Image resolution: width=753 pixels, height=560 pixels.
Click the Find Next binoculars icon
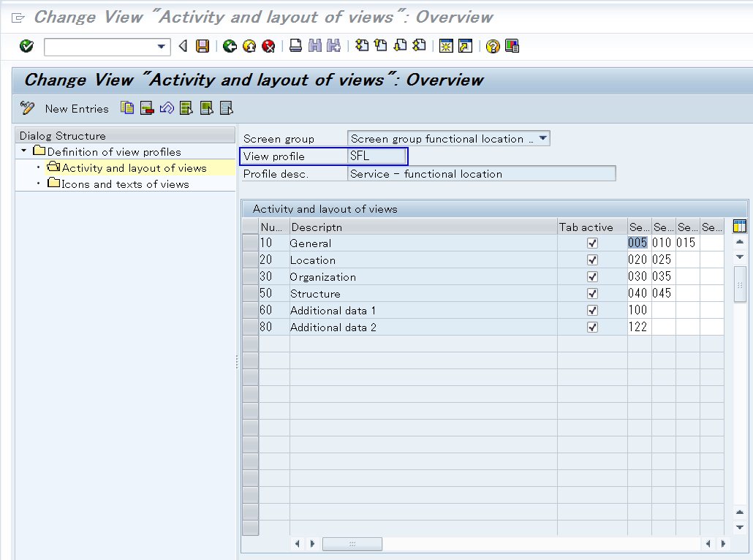(x=334, y=46)
